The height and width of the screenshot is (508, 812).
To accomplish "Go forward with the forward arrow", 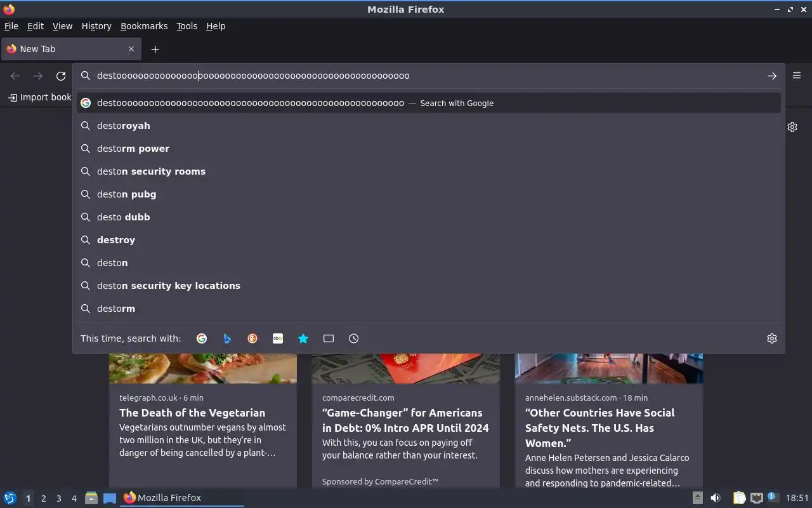I will (x=38, y=76).
